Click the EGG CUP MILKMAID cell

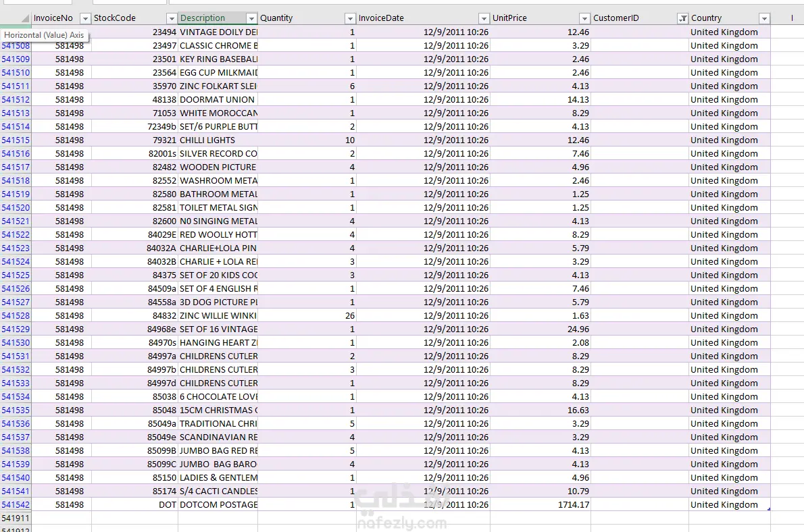[218, 72]
